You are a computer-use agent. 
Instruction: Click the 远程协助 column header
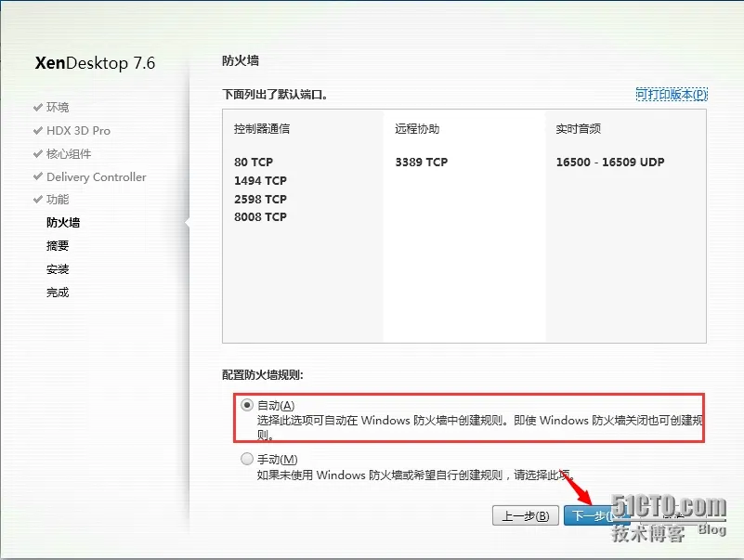(417, 128)
